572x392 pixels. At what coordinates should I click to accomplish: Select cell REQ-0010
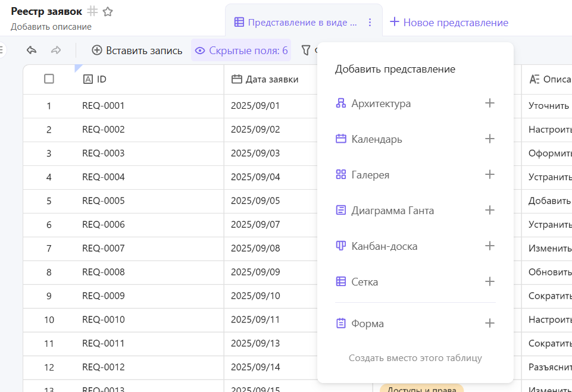coord(149,320)
